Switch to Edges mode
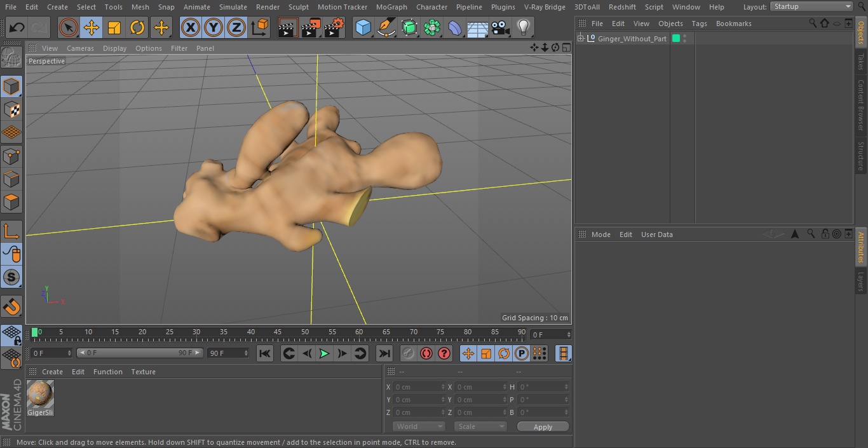Image resolution: width=868 pixels, height=448 pixels. 11,179
